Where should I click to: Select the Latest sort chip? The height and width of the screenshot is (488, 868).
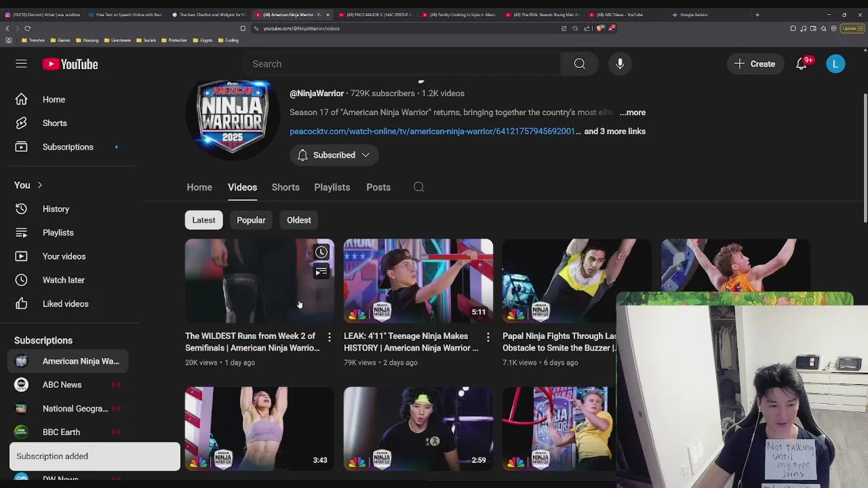[203, 220]
